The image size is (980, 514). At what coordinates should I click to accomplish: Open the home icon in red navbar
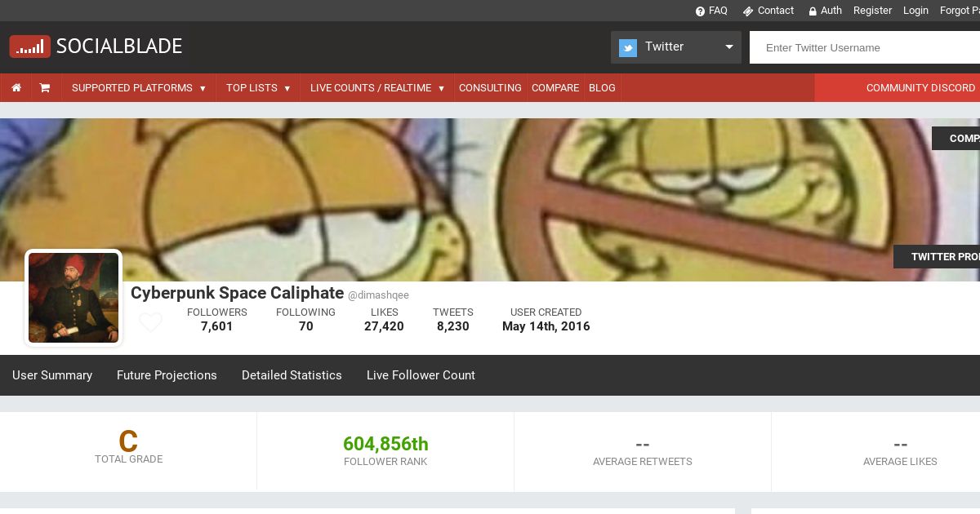16,87
